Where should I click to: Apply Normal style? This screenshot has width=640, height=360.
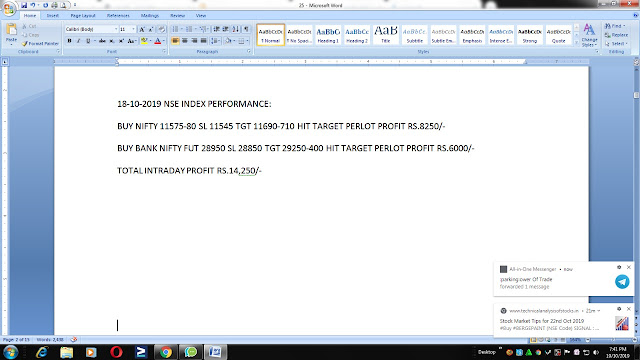(x=271, y=35)
